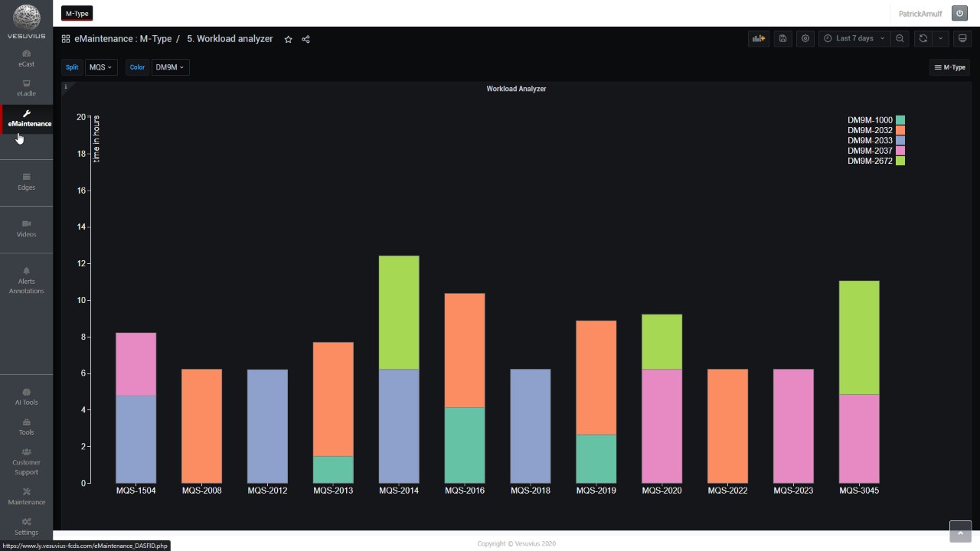Open Alerts Annotations in sidebar
The image size is (980, 551).
coord(27,280)
